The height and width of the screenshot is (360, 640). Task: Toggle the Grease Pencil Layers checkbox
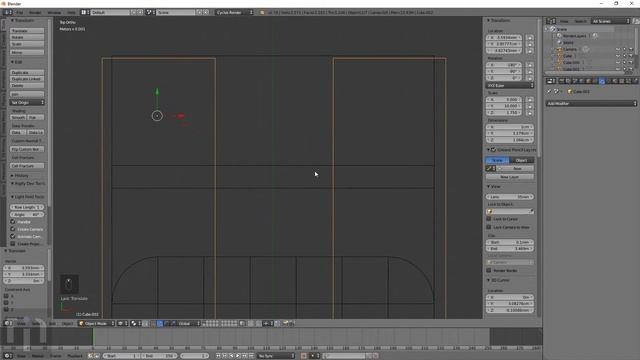point(493,150)
